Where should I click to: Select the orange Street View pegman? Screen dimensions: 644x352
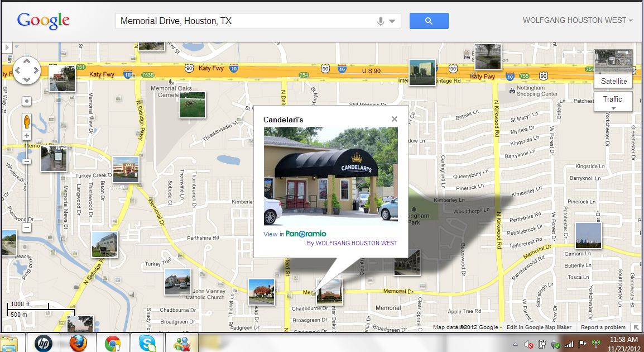click(27, 121)
